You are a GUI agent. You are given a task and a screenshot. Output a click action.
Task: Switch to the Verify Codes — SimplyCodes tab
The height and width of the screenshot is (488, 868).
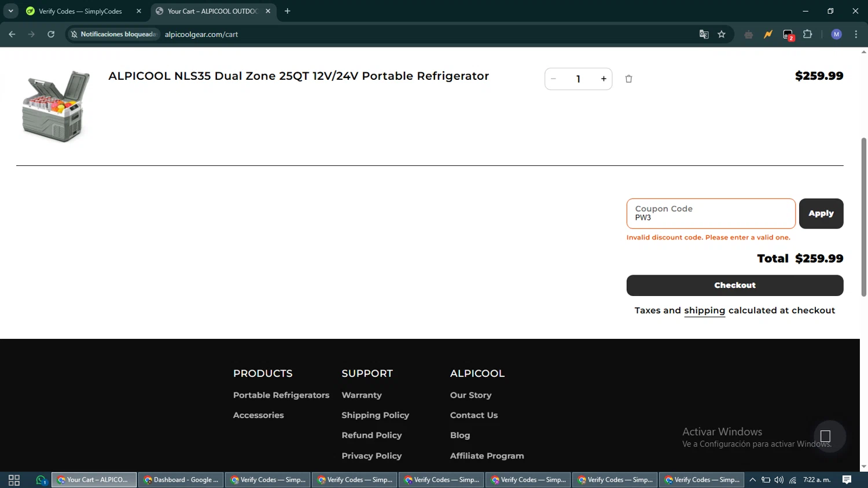80,11
